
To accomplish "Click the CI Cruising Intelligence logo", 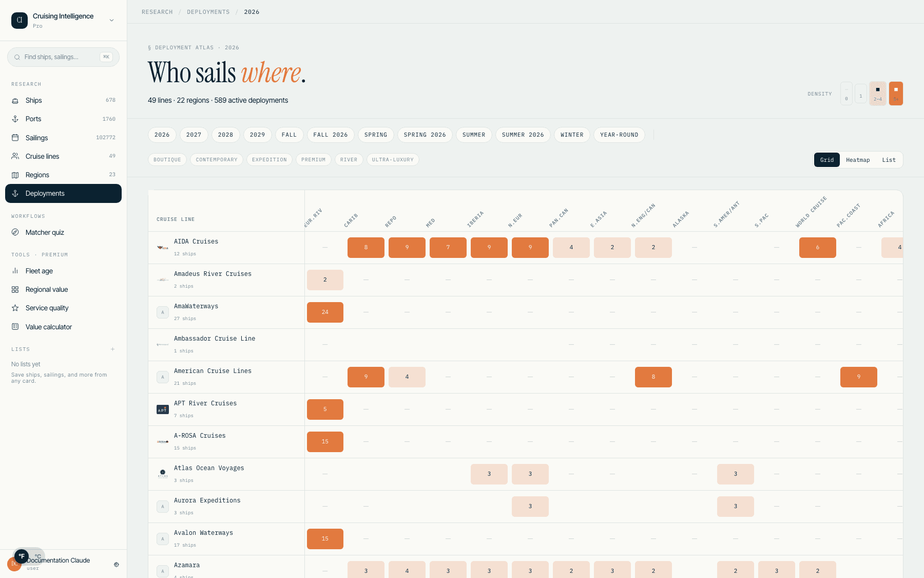I will click(20, 20).
